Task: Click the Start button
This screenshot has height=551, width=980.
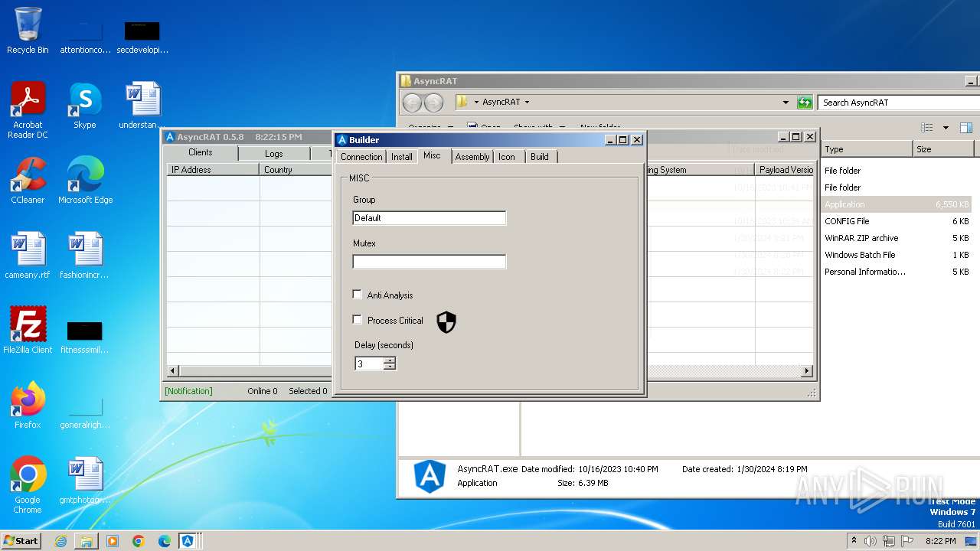Action: [21, 541]
